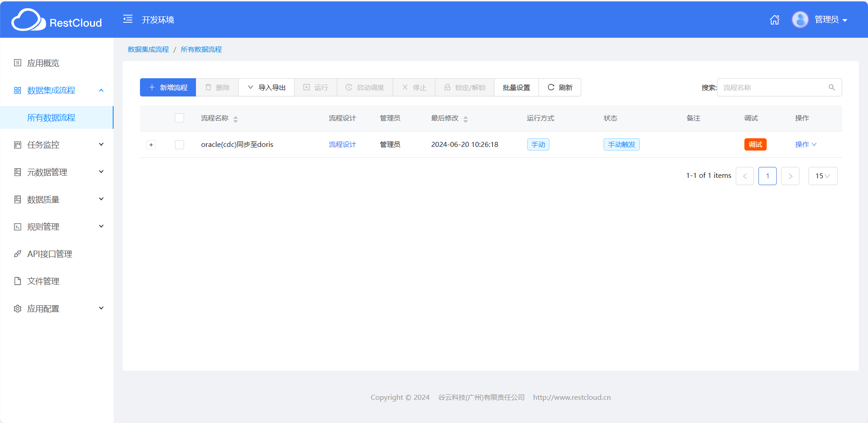Click the 锁定/解锁 toolbar button

tap(464, 87)
